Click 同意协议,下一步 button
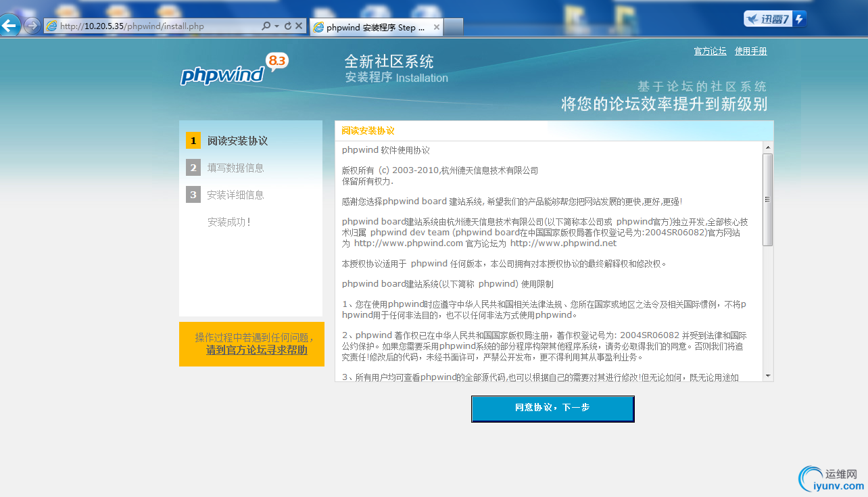 click(x=553, y=408)
